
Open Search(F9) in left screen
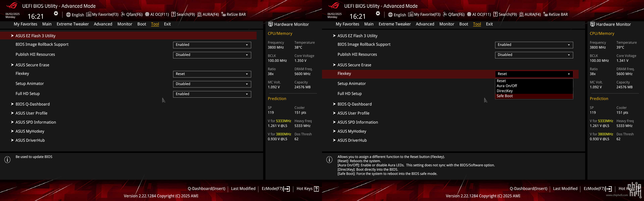pos(183,14)
